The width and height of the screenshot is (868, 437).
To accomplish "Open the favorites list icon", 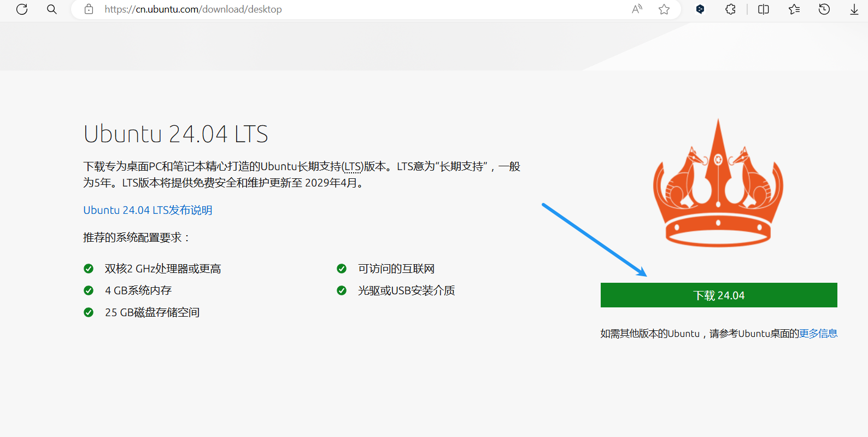I will click(794, 9).
